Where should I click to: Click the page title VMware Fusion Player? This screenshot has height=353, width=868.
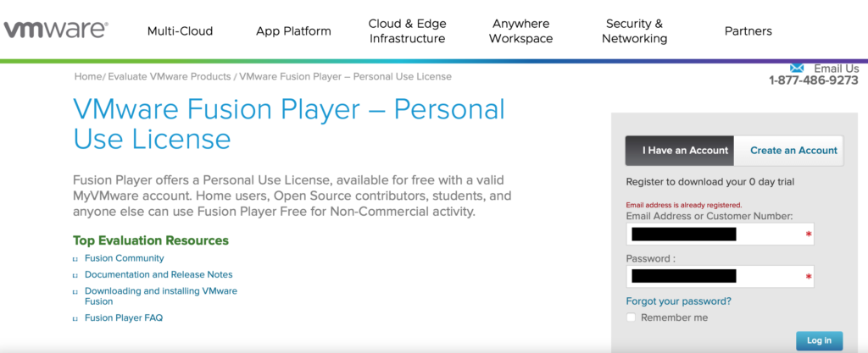click(x=289, y=124)
